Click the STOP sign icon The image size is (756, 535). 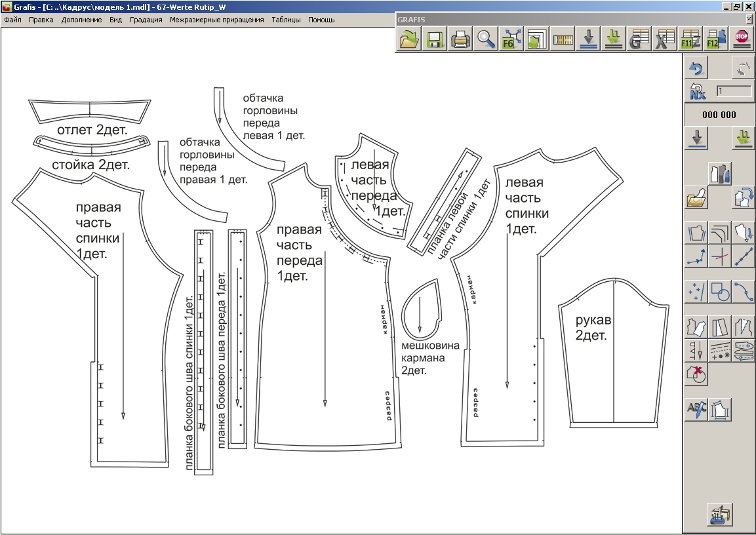coord(741,39)
